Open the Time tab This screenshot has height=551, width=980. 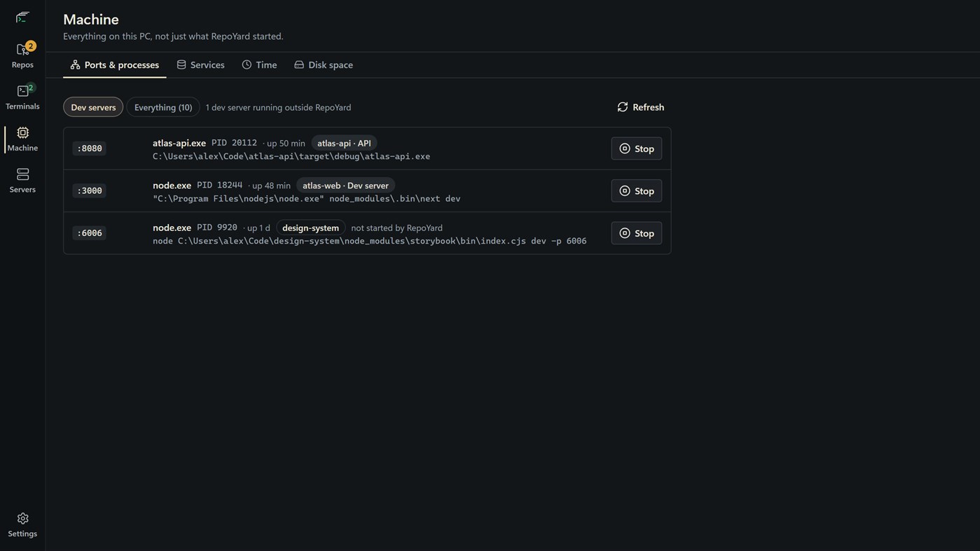(x=259, y=64)
